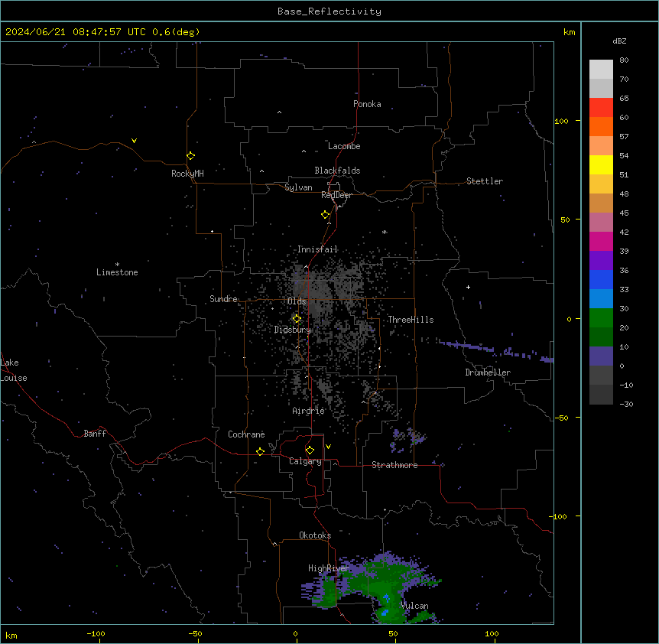Select the Banff label
This screenshot has width=659, height=644.
(95, 434)
